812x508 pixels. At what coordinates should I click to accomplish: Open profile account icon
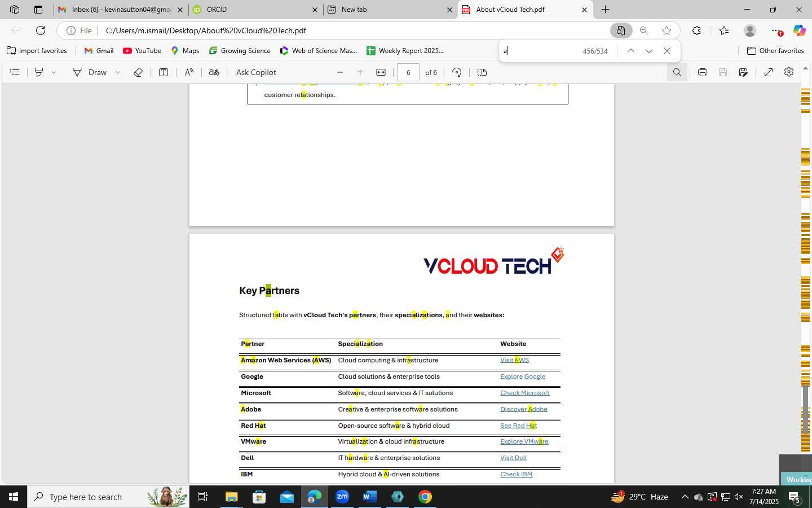click(x=750, y=30)
